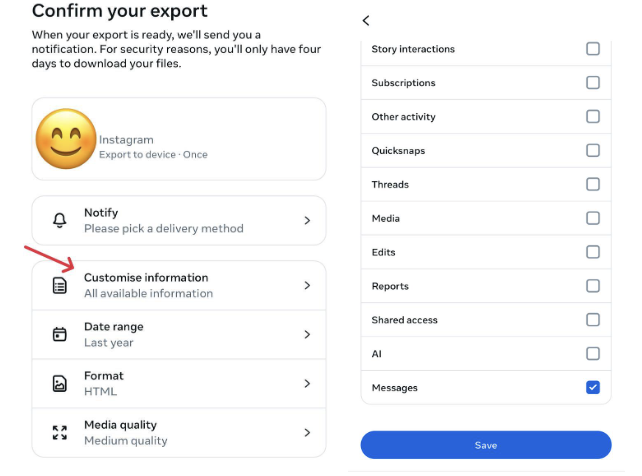Select the Subscriptions list item
The width and height of the screenshot is (642, 476).
[x=404, y=83]
